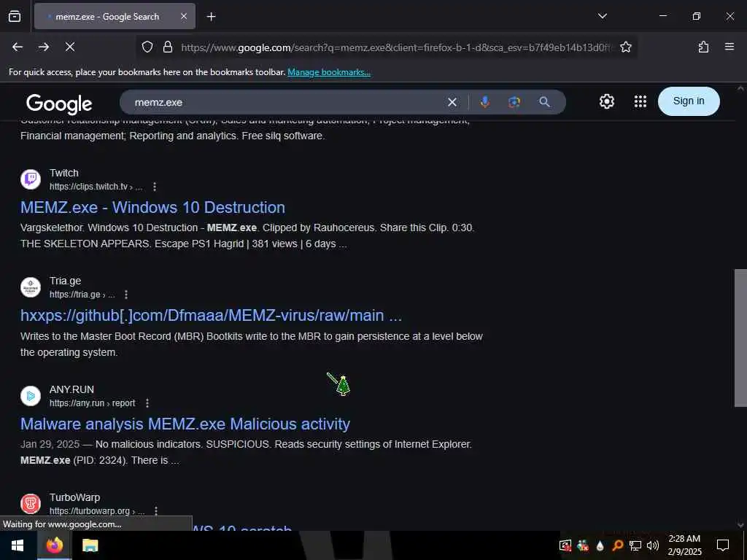747x560 pixels.
Task: Click the turbowarp.org URL text
Action: pyautogui.click(x=97, y=511)
